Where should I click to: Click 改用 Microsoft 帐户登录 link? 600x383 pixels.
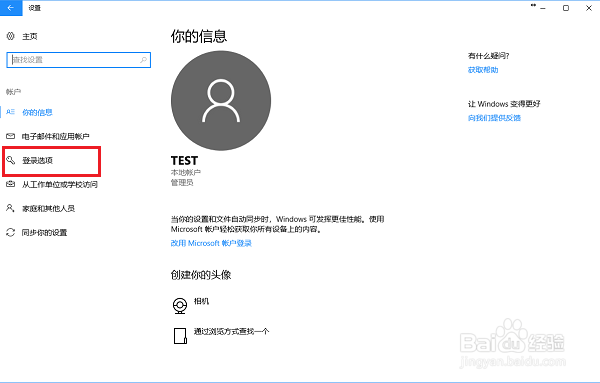coord(211,243)
